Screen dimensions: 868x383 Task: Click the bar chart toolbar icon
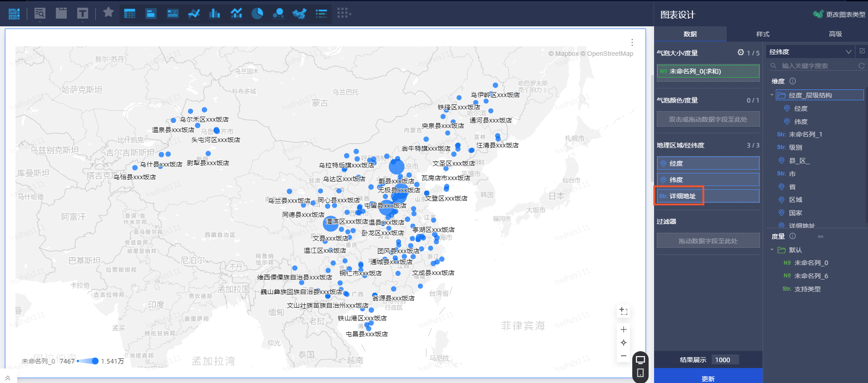click(x=214, y=14)
